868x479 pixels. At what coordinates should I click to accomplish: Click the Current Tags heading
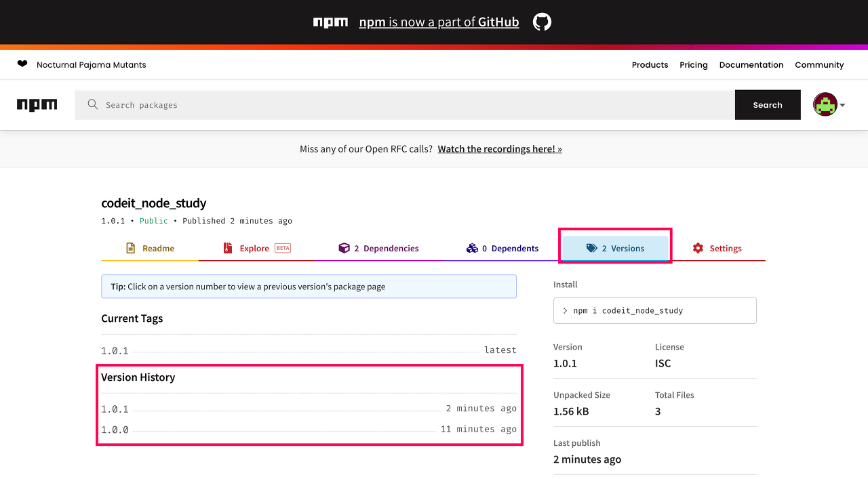pyautogui.click(x=132, y=318)
